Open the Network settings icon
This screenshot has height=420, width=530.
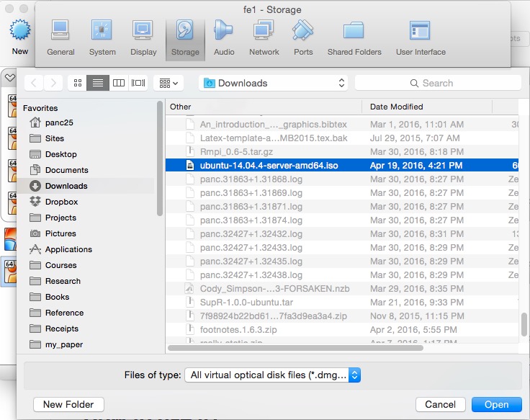264,37
